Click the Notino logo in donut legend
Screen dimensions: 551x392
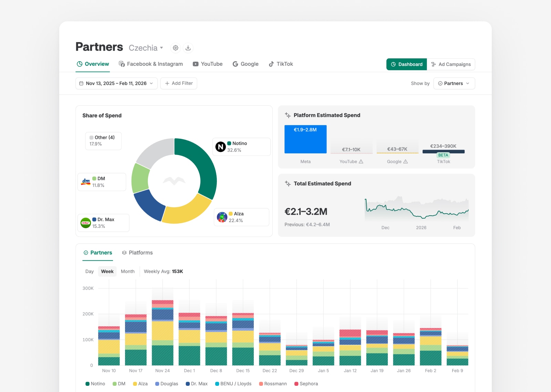(x=221, y=147)
